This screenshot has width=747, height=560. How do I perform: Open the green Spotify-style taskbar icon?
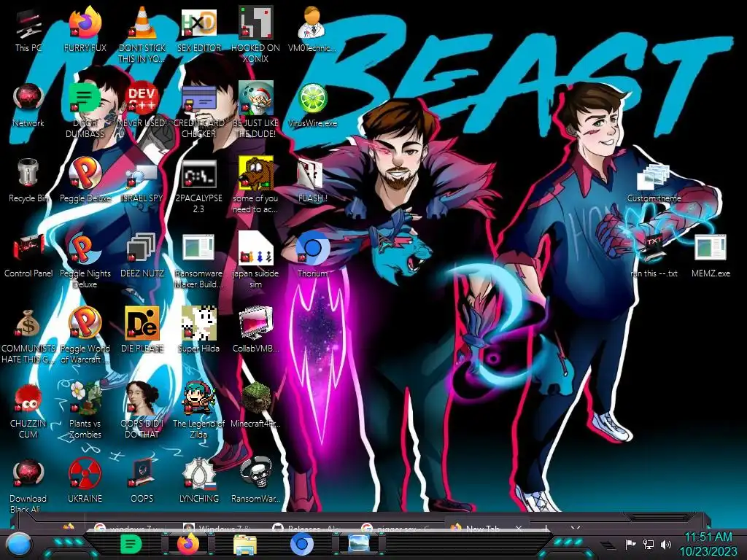click(130, 544)
